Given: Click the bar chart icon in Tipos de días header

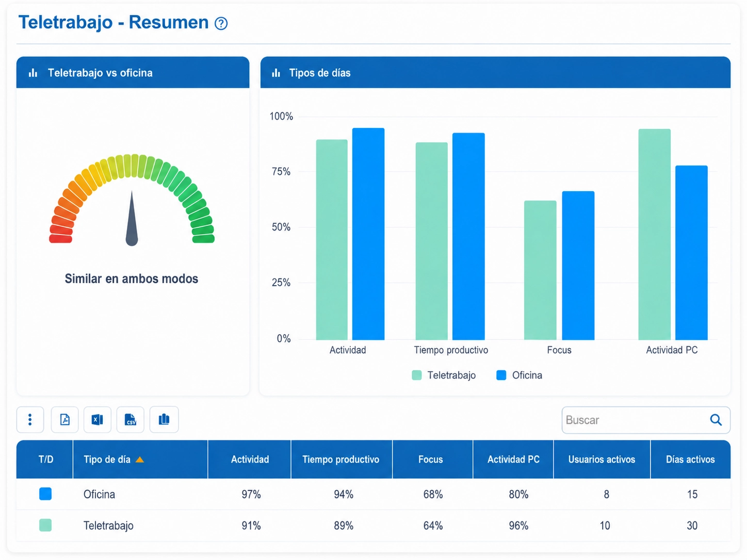Looking at the screenshot, I should (x=276, y=73).
